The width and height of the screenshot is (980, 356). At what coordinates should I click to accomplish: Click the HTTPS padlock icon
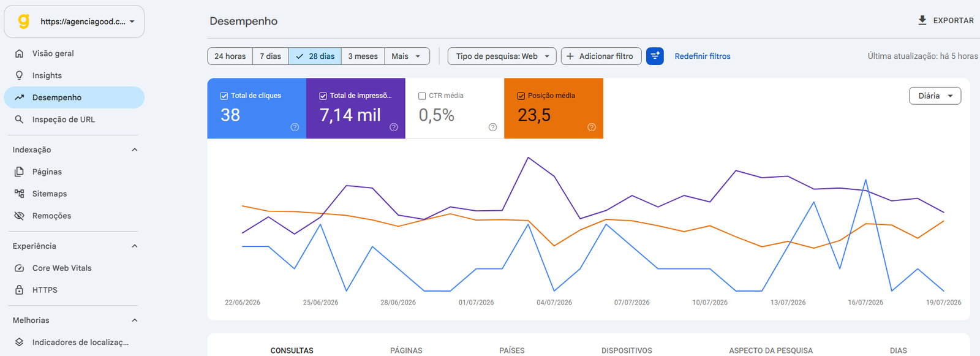tap(20, 290)
